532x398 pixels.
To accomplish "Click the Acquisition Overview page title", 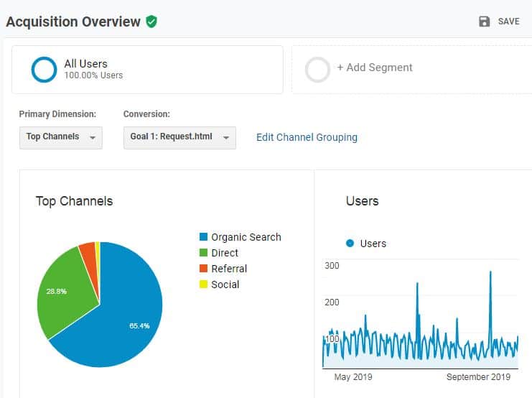I will tap(73, 22).
